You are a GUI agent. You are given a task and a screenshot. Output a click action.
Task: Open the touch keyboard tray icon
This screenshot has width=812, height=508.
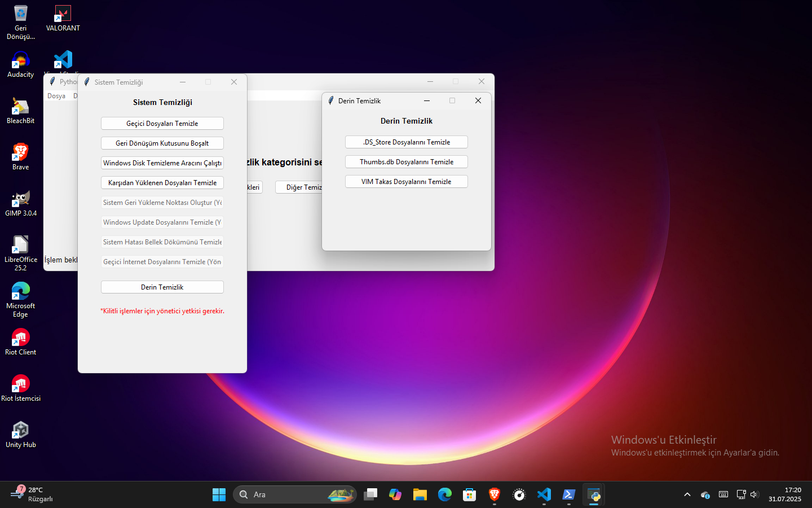coord(723,495)
